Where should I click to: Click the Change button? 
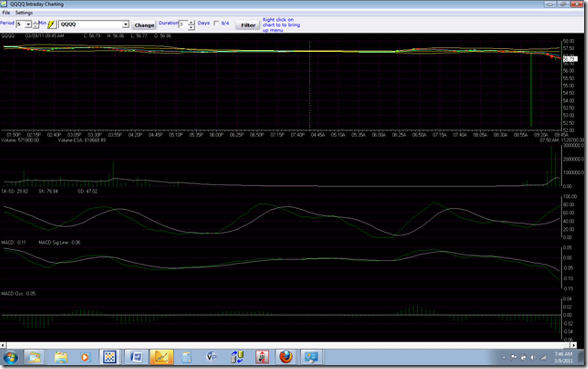(144, 25)
